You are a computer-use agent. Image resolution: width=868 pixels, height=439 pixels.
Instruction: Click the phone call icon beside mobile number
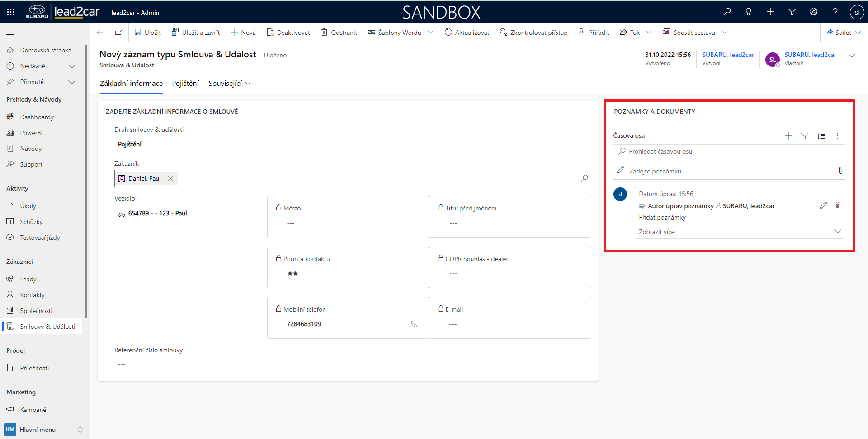[414, 324]
